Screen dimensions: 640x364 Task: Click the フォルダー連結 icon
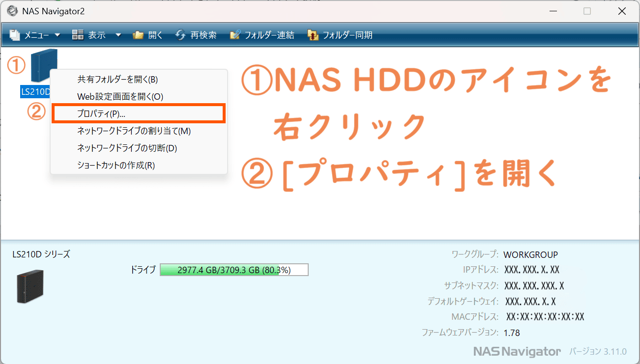click(x=235, y=35)
